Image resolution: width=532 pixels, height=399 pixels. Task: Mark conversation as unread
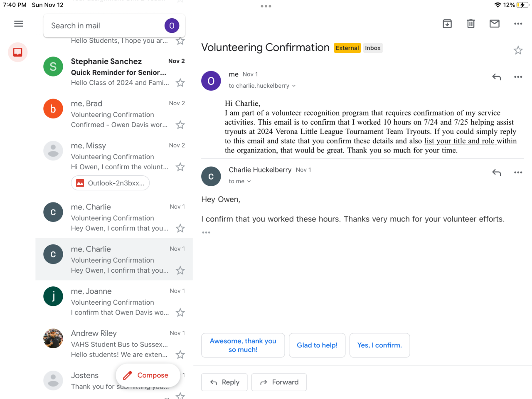(x=495, y=24)
